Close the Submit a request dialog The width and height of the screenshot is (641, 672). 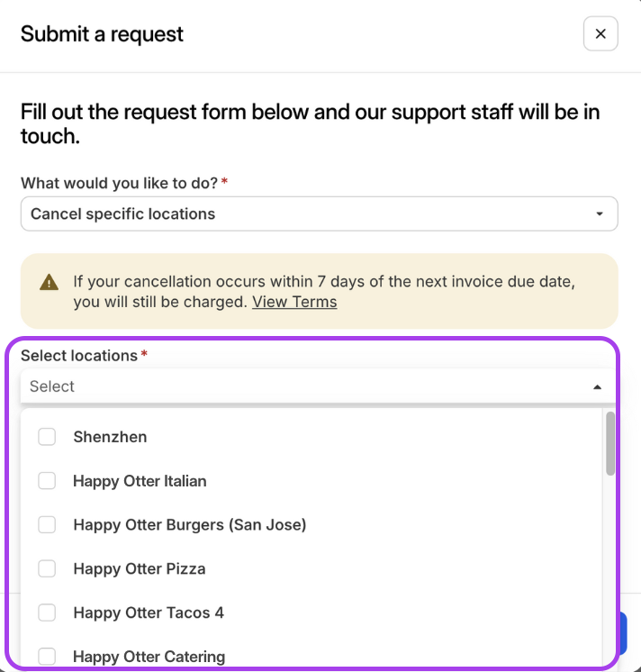tap(600, 33)
